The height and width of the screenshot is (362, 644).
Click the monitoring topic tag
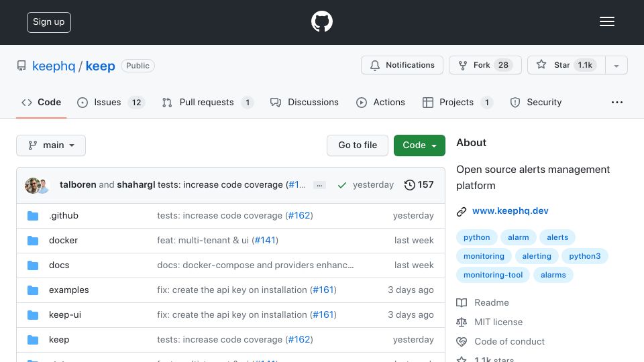(484, 256)
